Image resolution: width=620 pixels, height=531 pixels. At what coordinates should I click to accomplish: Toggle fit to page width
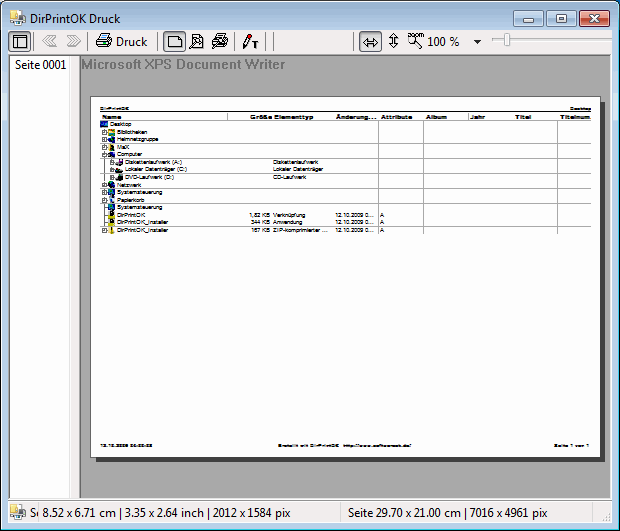pyautogui.click(x=370, y=42)
